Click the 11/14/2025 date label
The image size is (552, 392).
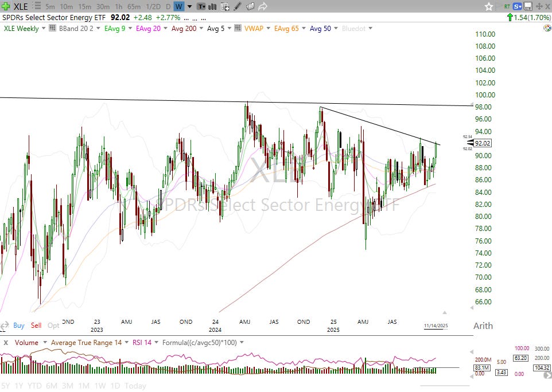[436, 326]
